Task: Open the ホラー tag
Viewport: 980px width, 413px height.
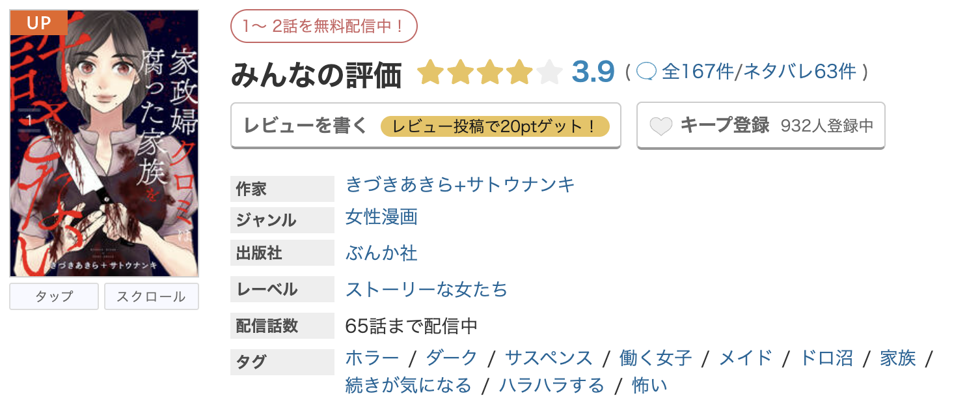Action: (371, 358)
